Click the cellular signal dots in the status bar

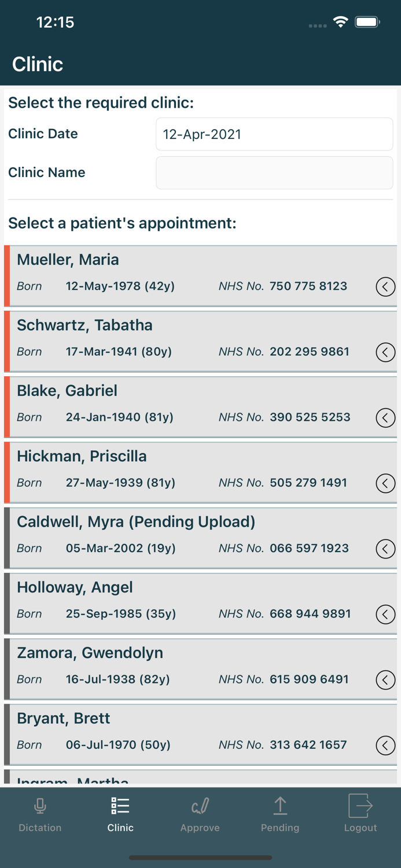[317, 24]
